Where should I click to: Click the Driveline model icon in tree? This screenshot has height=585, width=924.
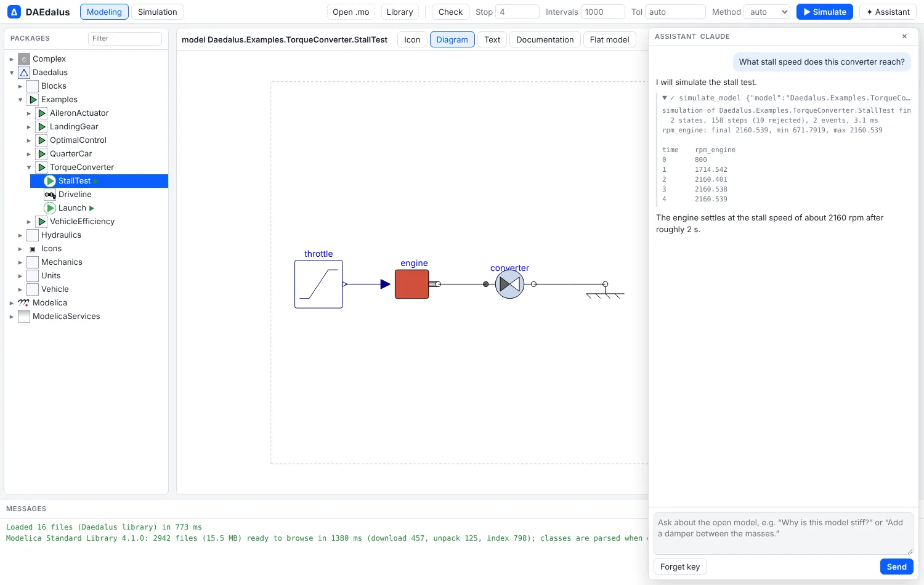click(x=50, y=195)
